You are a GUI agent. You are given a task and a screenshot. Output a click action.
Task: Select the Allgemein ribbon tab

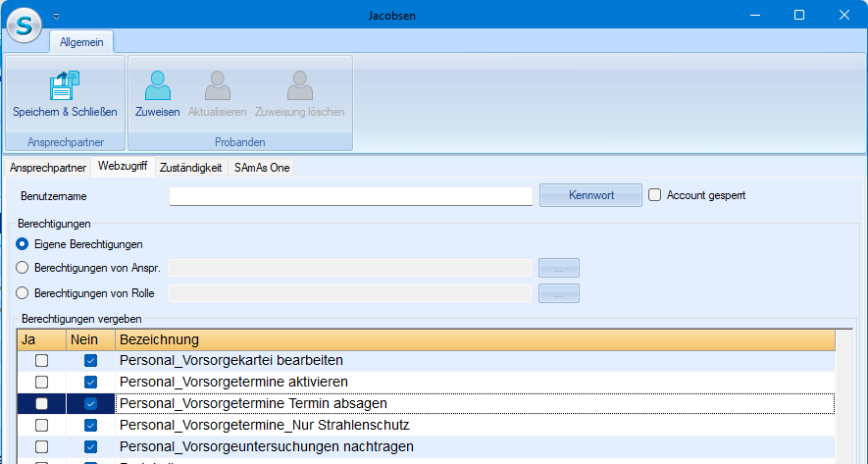pos(81,42)
